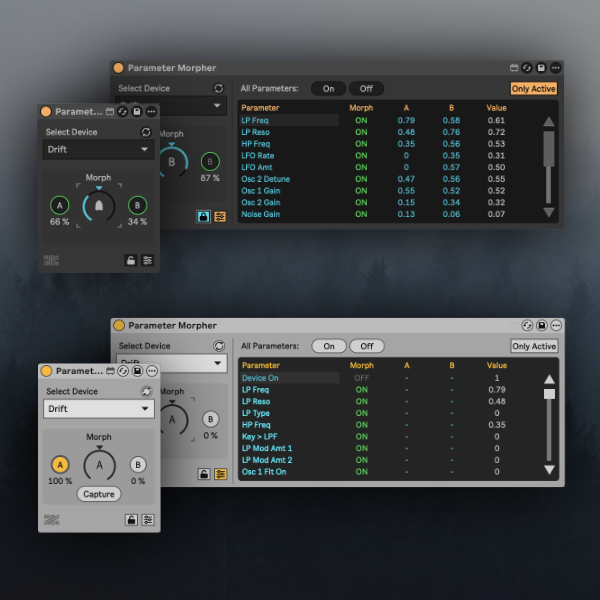Toggle device on/off circle in small light panel
Screen dimensions: 600x600
[x=46, y=371]
